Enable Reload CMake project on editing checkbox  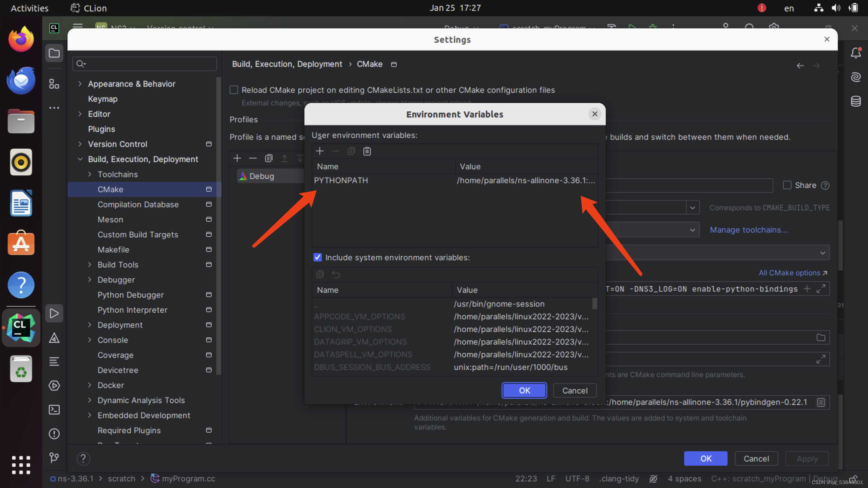click(234, 90)
